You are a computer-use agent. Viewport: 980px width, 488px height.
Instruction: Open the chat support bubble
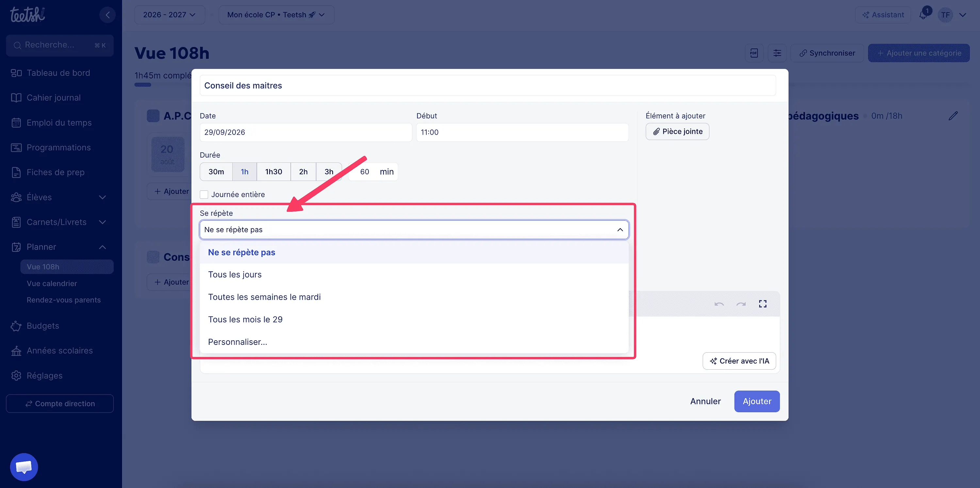tap(24, 467)
